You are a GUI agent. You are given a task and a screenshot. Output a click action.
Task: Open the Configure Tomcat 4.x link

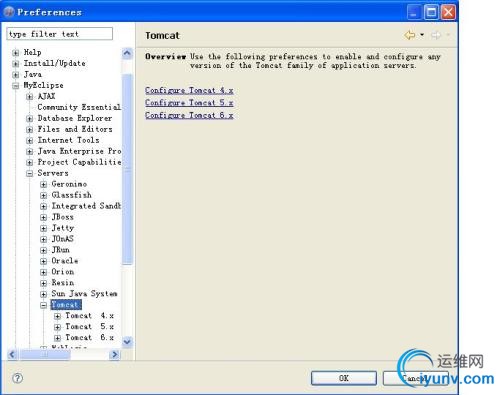[x=189, y=90]
